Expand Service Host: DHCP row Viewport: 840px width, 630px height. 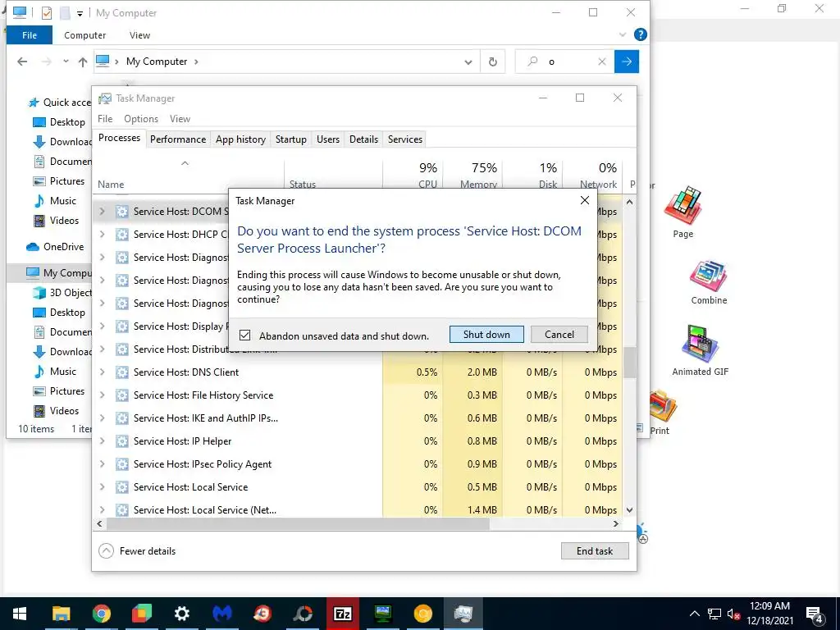[x=103, y=234]
